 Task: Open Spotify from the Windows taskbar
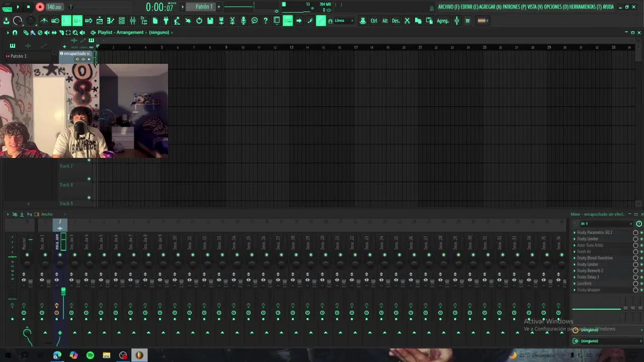[x=90, y=355]
